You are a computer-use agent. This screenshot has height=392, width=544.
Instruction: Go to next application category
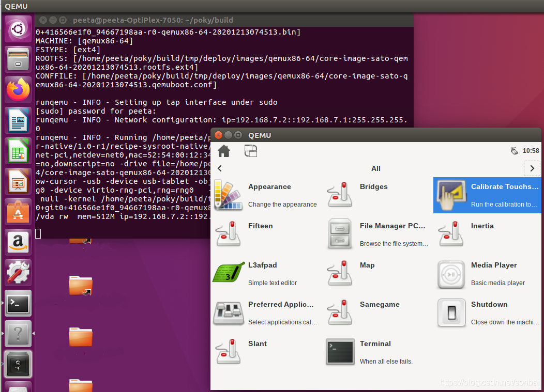tap(532, 168)
